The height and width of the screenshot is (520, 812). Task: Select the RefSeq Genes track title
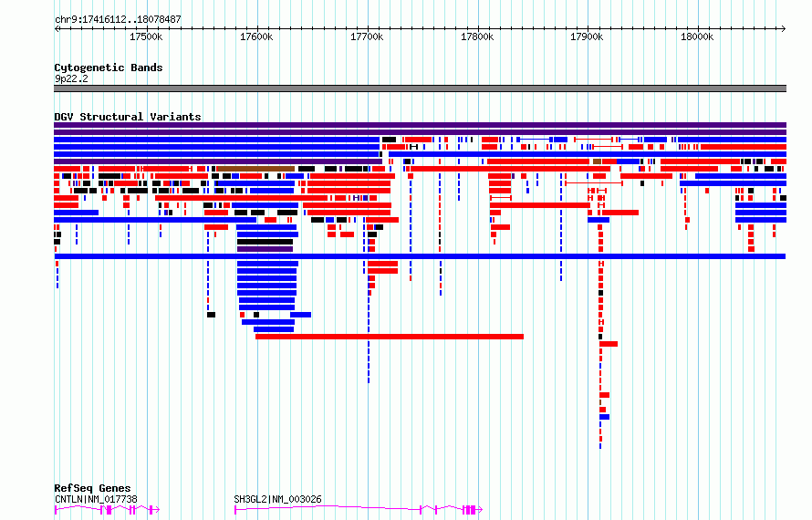(x=93, y=488)
